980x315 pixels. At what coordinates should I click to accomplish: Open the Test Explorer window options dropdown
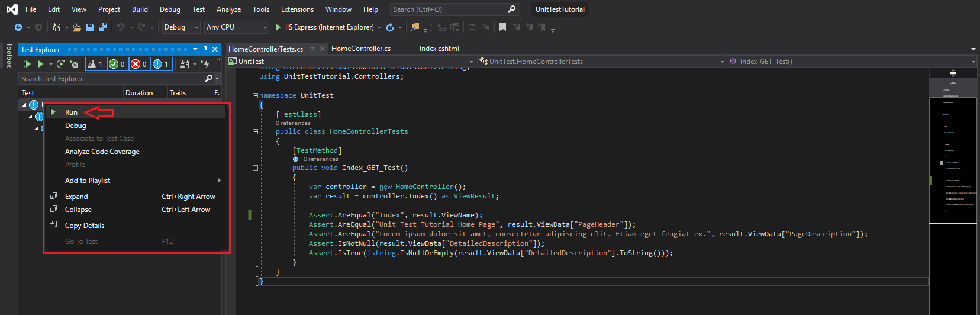click(x=195, y=50)
